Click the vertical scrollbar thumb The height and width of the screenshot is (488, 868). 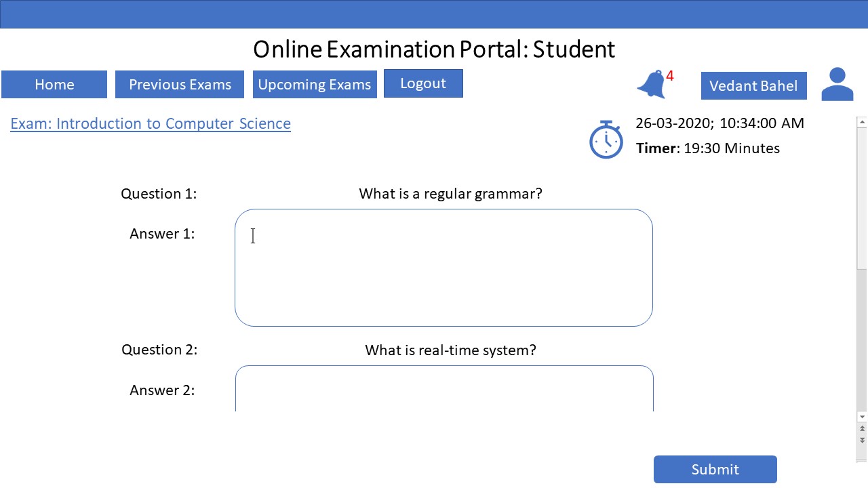tap(862, 197)
